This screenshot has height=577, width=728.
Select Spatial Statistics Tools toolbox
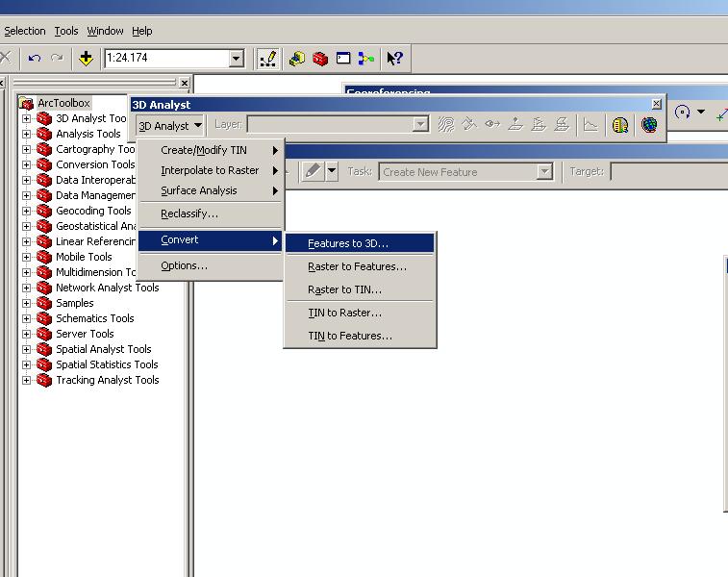coord(107,364)
